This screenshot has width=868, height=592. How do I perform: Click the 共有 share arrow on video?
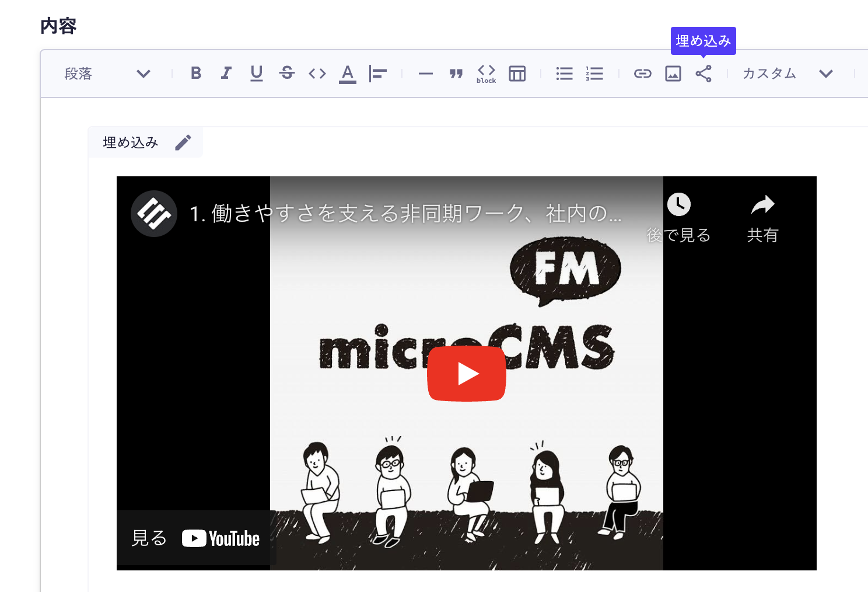[762, 206]
